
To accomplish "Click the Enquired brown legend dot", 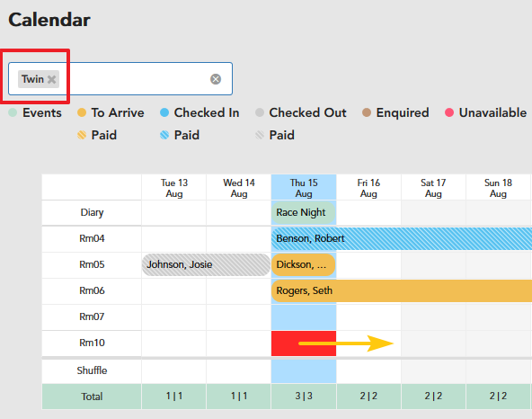I will 367,112.
